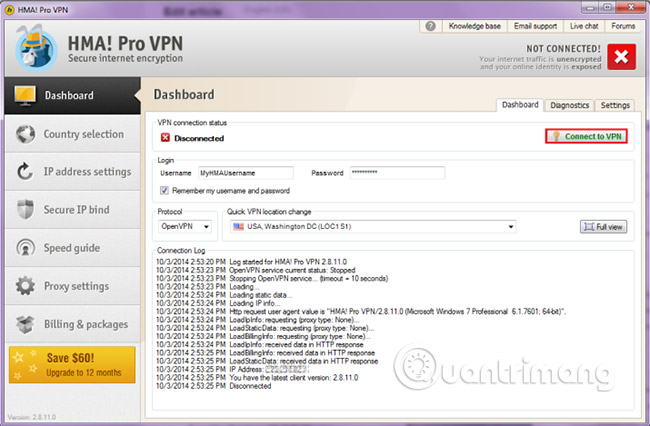Click log line 'OpenVPN service current status: Stopped'
The image size is (650, 426).
pos(256,270)
